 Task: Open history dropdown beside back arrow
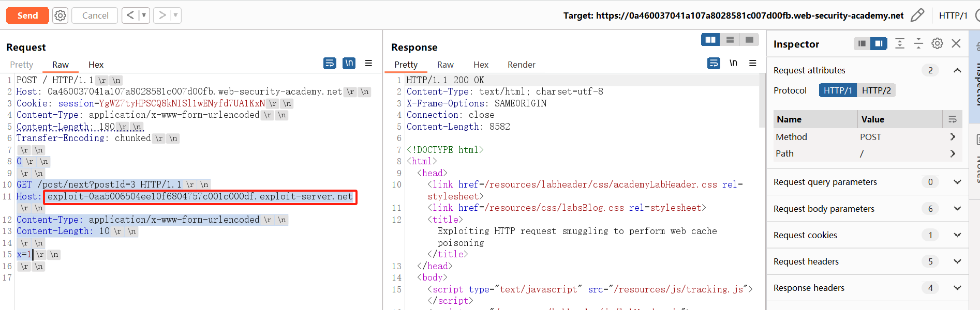(x=144, y=16)
